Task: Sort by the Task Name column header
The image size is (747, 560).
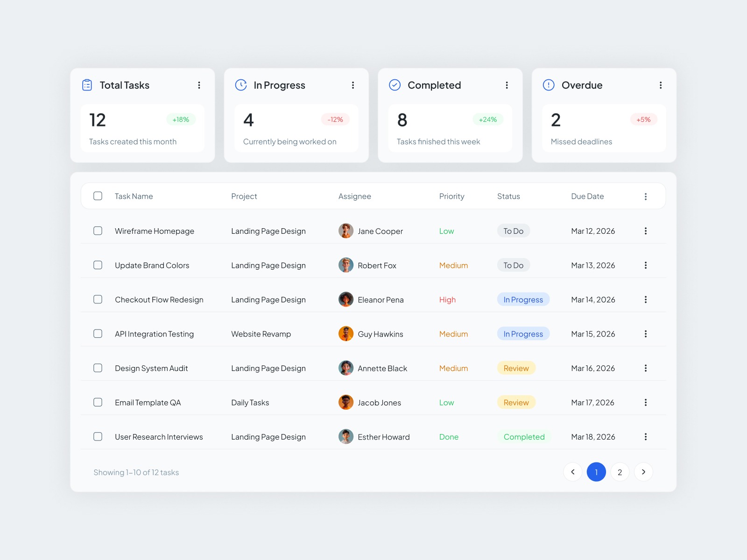Action: tap(134, 196)
